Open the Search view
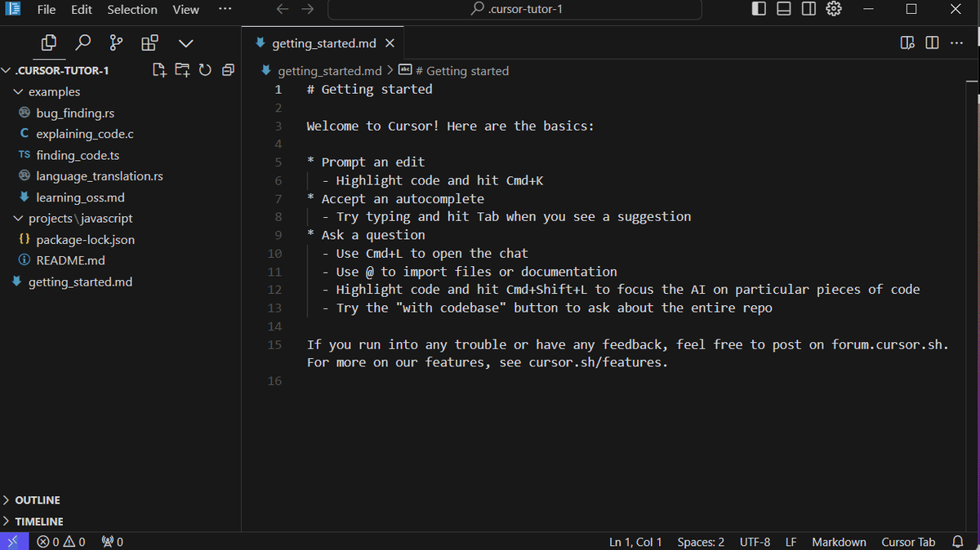This screenshot has width=980, height=550. 82,42
